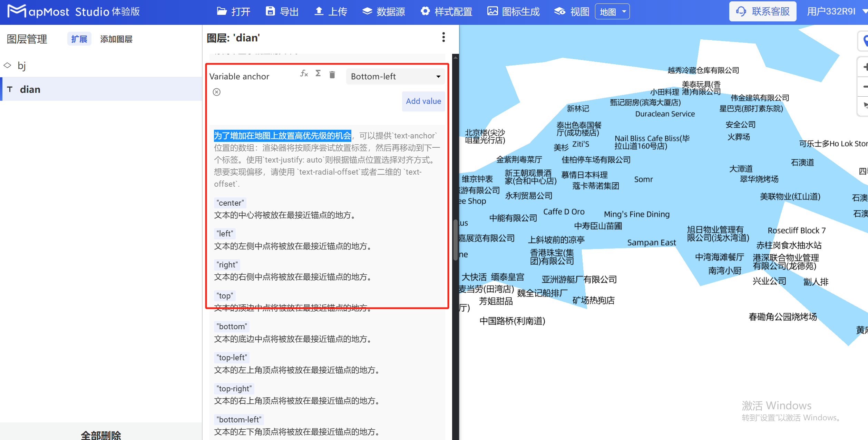Image resolution: width=868 pixels, height=440 pixels.
Task: Click the Σ aggregation icon next to Variable anchor
Action: coord(318,73)
